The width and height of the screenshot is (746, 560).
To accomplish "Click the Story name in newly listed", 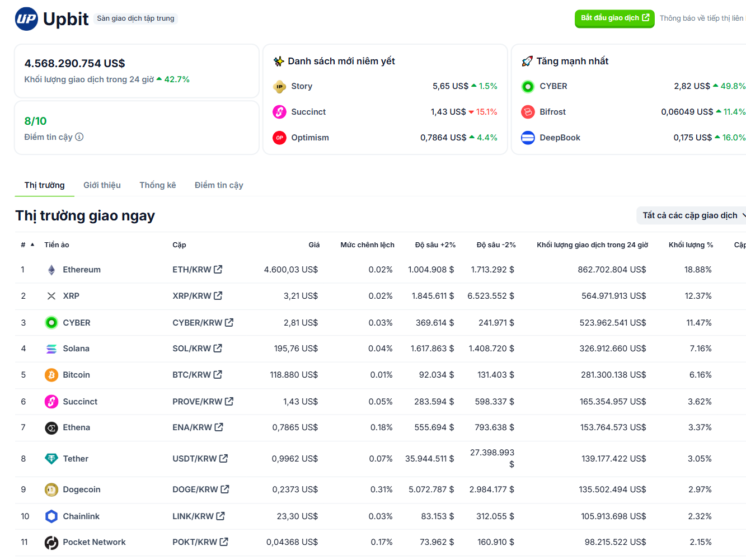I will pos(302,86).
